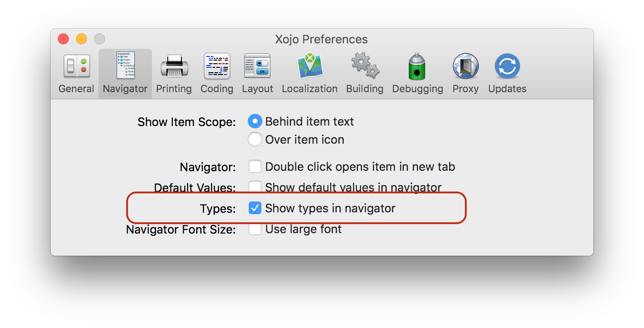Open Debugging preferences bug spray icon
The image size is (644, 328).
click(417, 66)
